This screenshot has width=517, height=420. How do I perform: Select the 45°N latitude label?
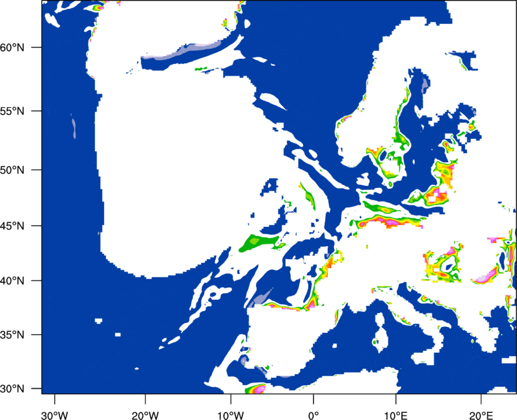click(12, 226)
